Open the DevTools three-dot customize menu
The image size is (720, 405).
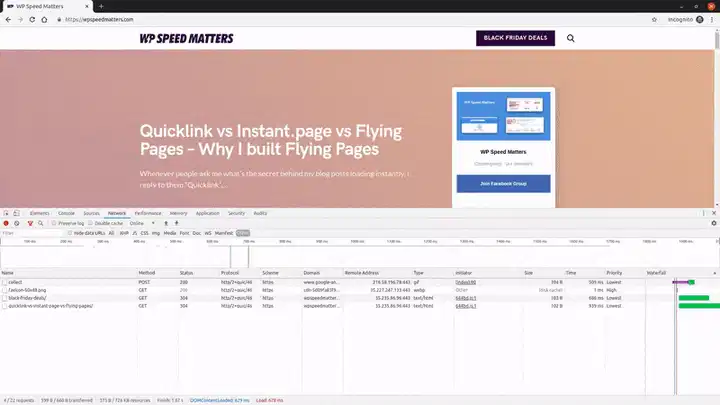703,213
